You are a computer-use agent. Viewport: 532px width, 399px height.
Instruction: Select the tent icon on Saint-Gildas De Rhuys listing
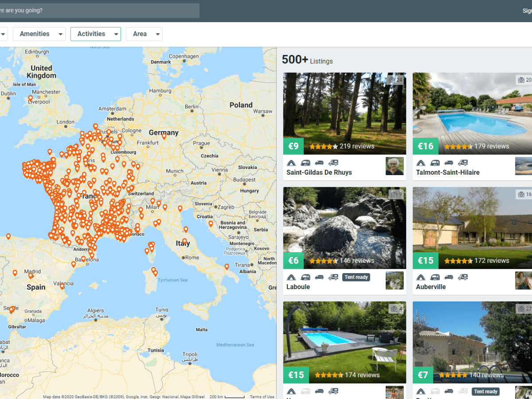pyautogui.click(x=291, y=163)
